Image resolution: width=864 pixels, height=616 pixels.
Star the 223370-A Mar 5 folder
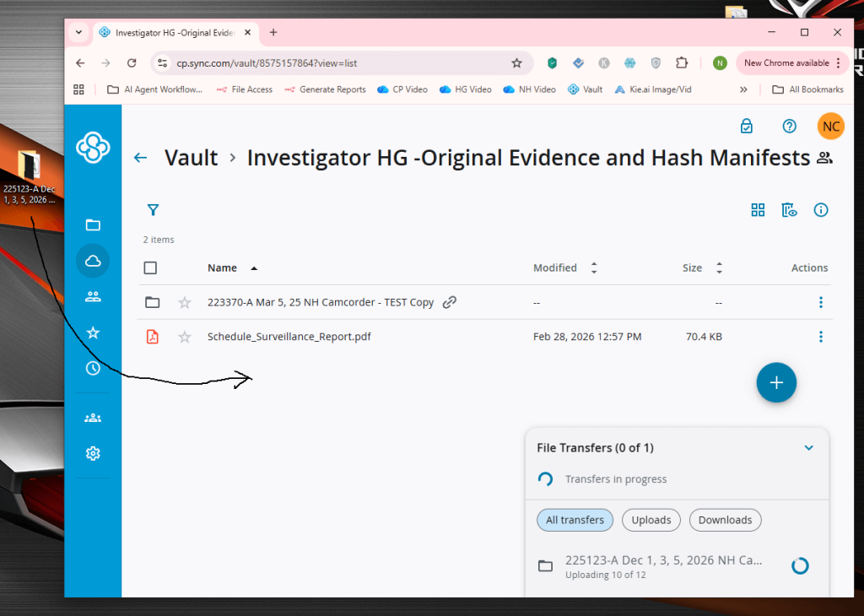(183, 302)
